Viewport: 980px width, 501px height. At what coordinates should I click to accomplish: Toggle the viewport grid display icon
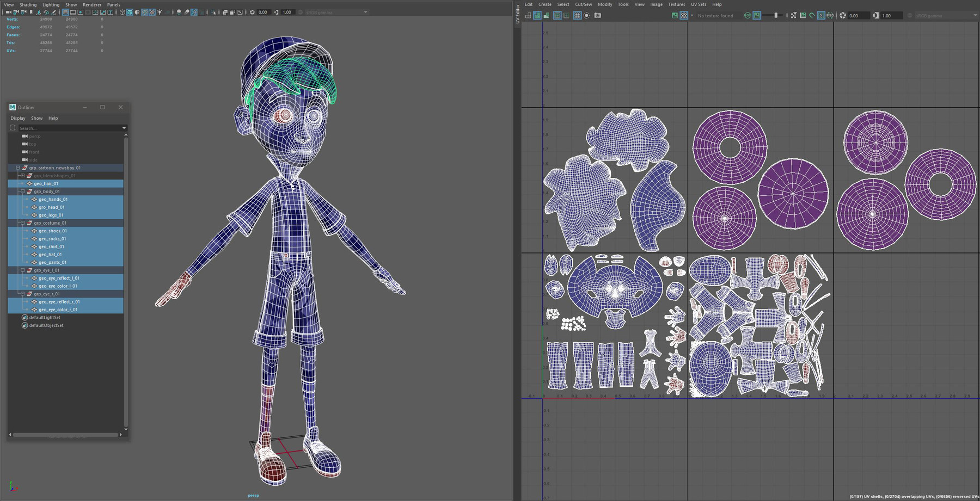[65, 12]
